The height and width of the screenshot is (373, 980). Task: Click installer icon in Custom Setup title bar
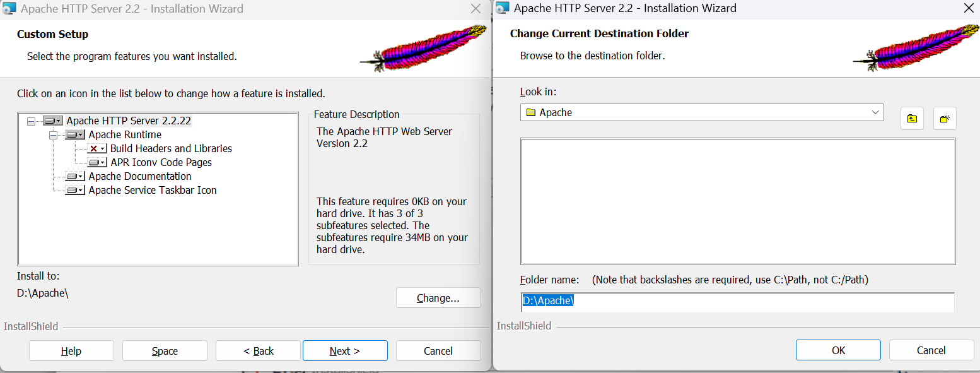click(9, 9)
